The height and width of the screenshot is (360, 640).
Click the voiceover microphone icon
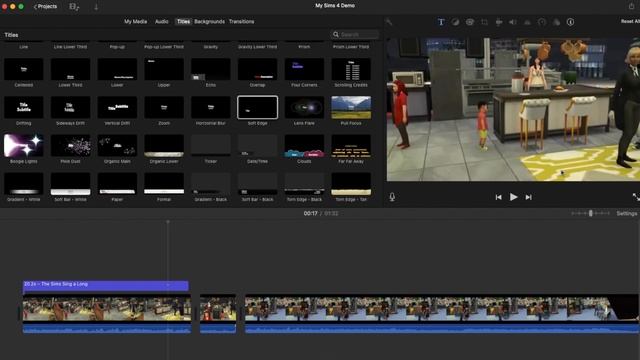coord(392,197)
